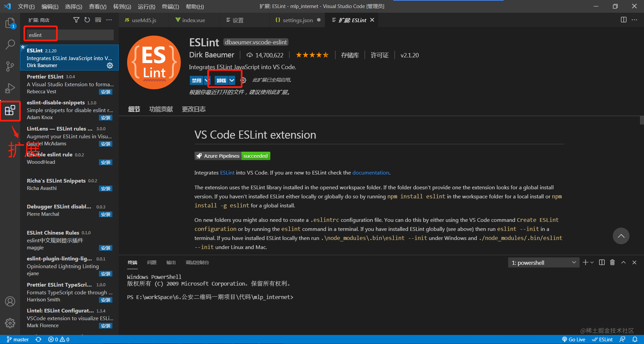
Task: Install the Prettier ESLint extension
Action: click(x=106, y=92)
